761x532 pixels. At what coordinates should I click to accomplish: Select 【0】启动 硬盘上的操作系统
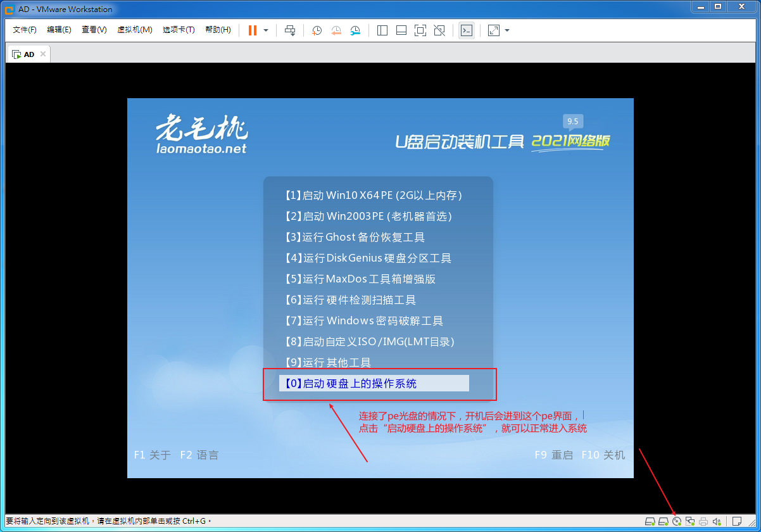pos(374,383)
